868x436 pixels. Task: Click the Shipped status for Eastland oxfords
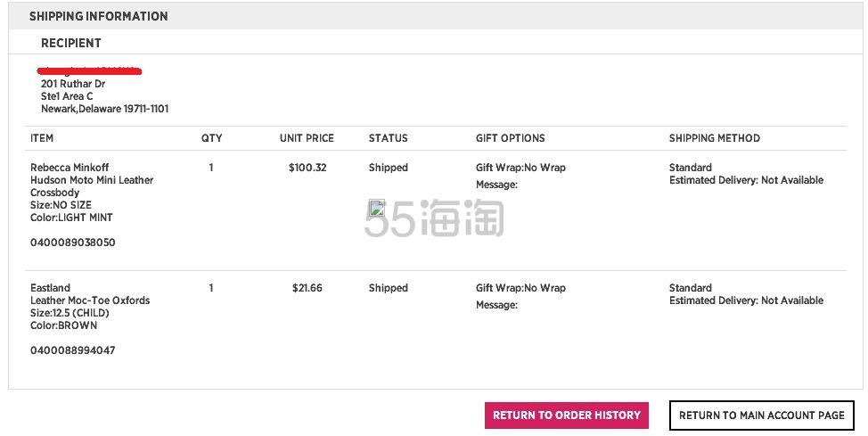point(388,288)
